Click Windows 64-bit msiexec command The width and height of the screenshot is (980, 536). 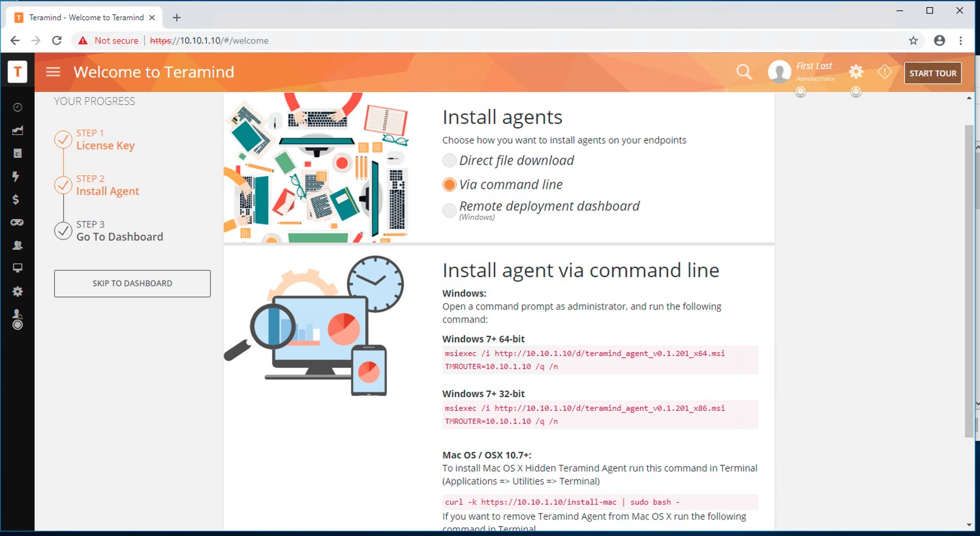600,360
